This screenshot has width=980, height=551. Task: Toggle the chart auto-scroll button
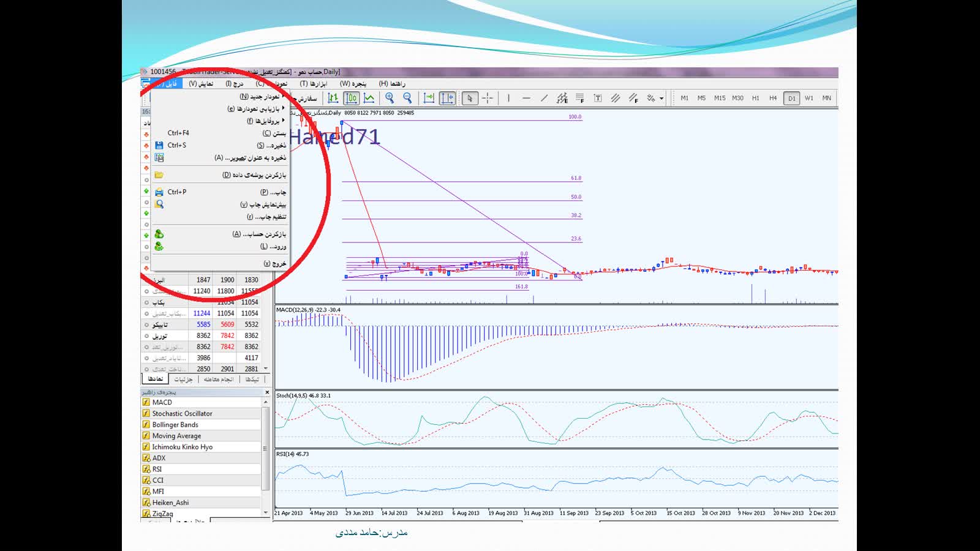429,98
